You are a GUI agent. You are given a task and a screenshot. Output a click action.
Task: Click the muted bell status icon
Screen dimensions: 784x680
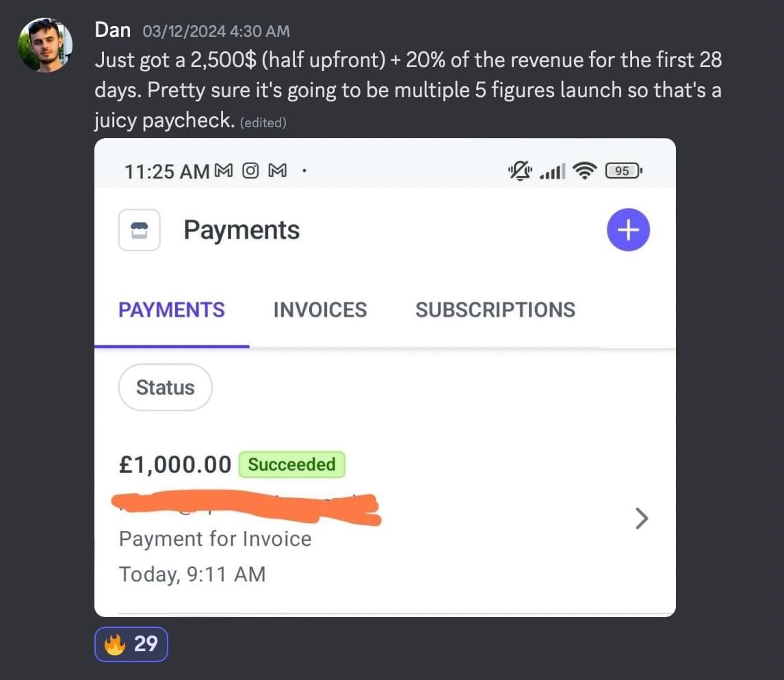[x=519, y=170]
